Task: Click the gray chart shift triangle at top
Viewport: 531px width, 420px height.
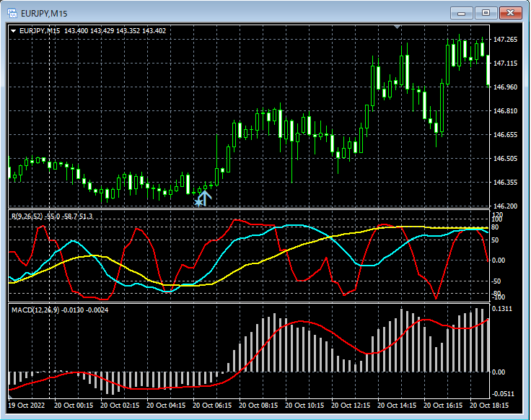Action: [x=397, y=27]
